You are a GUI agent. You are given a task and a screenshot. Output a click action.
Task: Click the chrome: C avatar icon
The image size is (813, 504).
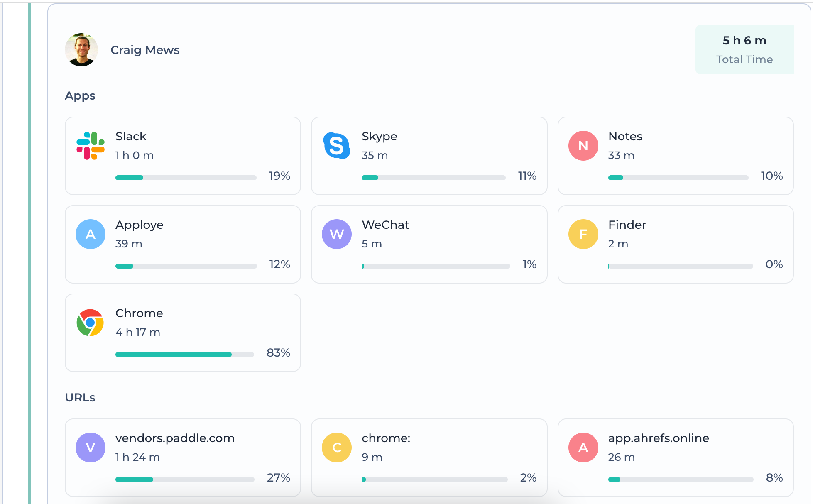pyautogui.click(x=337, y=448)
